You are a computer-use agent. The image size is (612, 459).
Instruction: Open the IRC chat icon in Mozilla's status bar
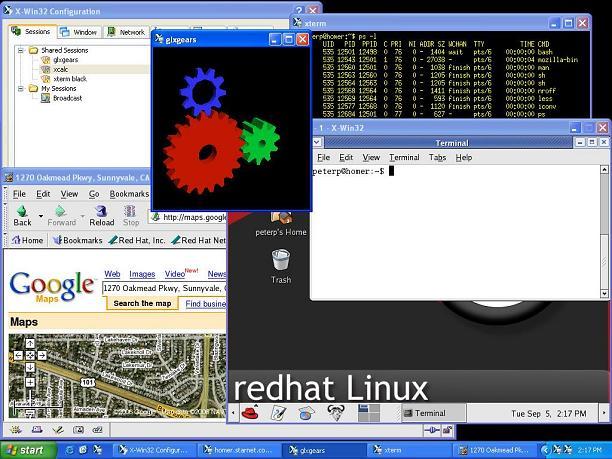click(97, 430)
